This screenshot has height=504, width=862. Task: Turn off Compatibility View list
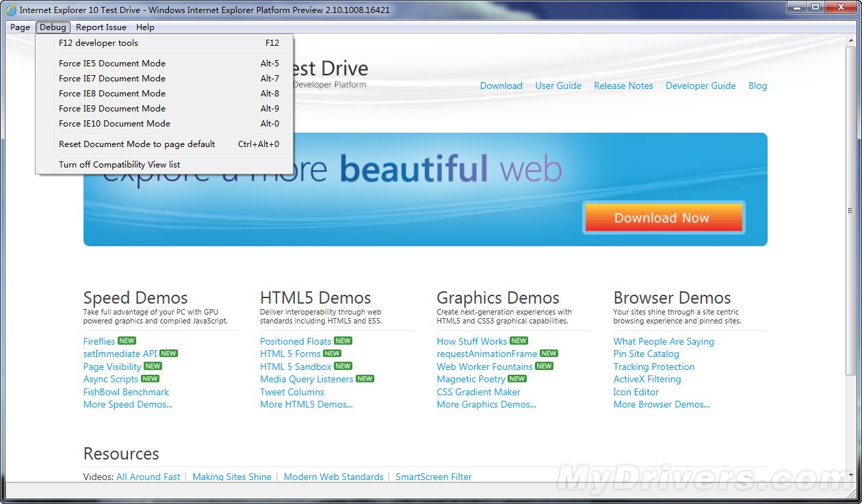[x=120, y=165]
